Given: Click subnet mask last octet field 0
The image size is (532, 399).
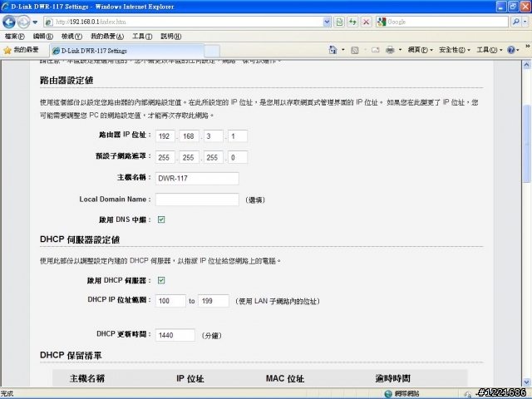Looking at the screenshot, I should pos(238,157).
